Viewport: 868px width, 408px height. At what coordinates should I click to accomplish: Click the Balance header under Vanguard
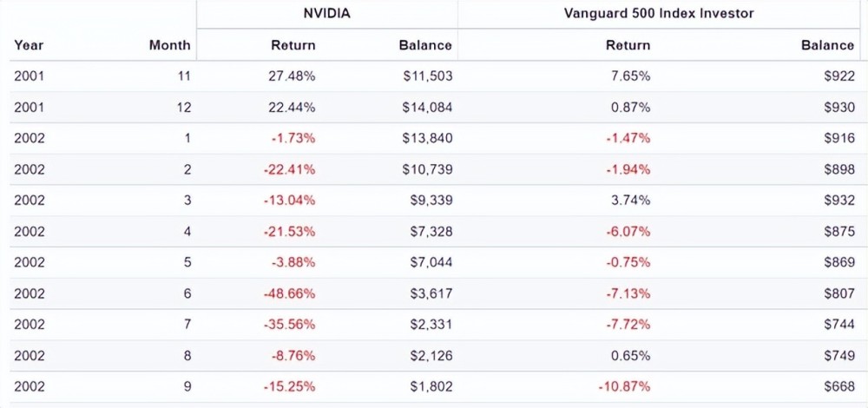(827, 45)
